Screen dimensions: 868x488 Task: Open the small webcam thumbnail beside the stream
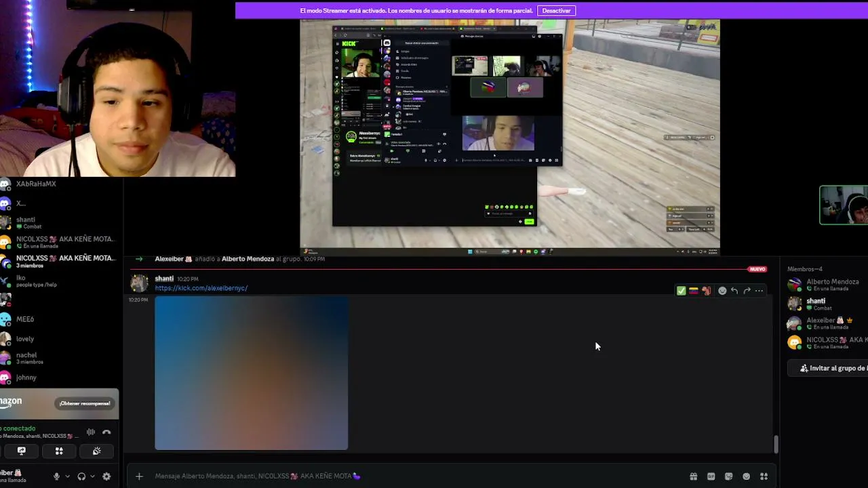(x=844, y=205)
